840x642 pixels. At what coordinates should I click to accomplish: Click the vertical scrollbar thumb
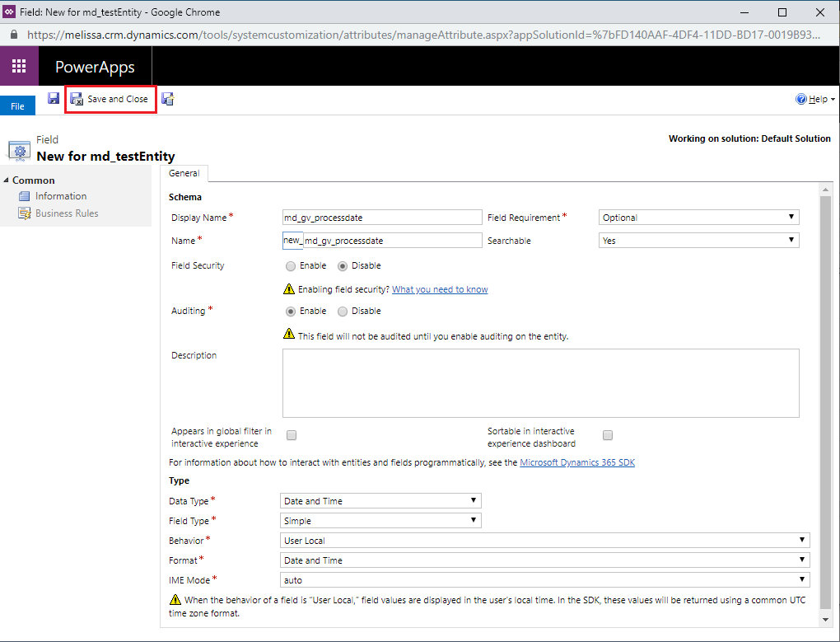[825, 403]
